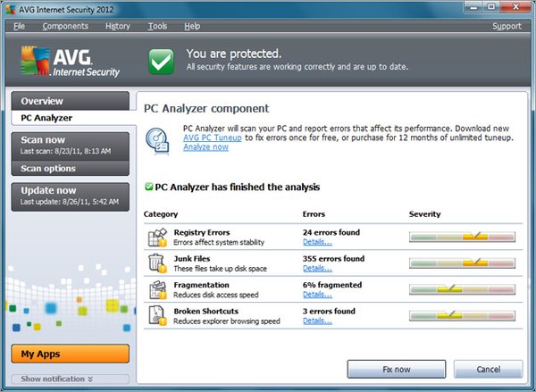Click the green protected checkmark icon
The width and height of the screenshot is (536, 392).
pos(161,62)
